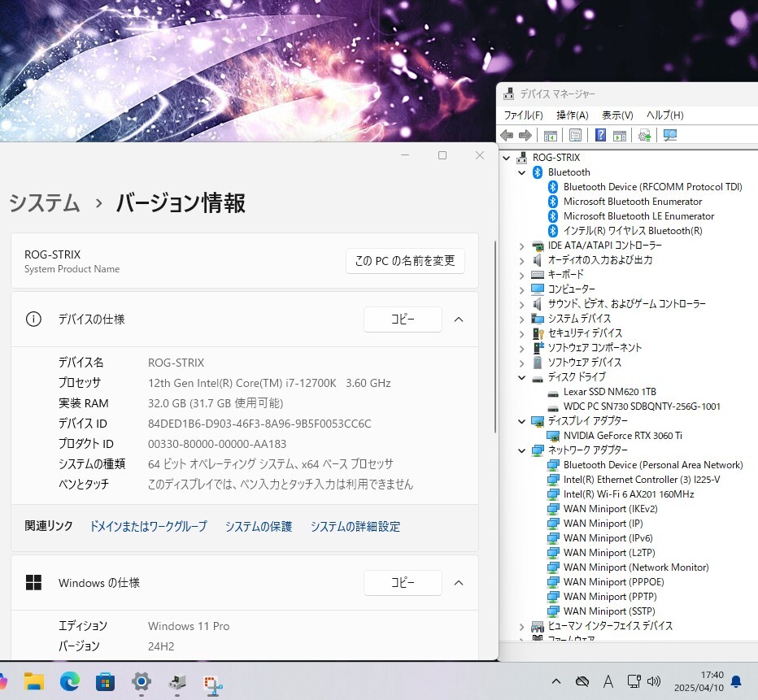Screen dimensions: 758x700
Task: Expand the キーボード category
Action: pos(521,276)
